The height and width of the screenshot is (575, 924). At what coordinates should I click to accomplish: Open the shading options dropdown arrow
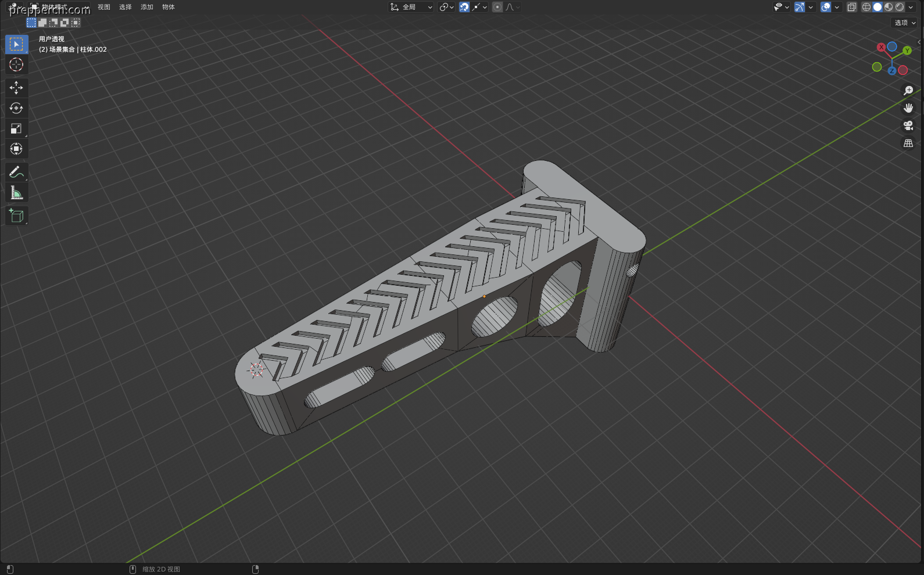click(x=911, y=7)
